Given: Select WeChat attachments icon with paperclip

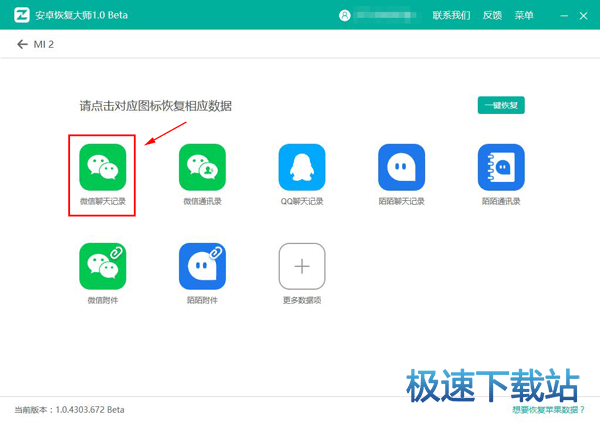Looking at the screenshot, I should pos(103,266).
